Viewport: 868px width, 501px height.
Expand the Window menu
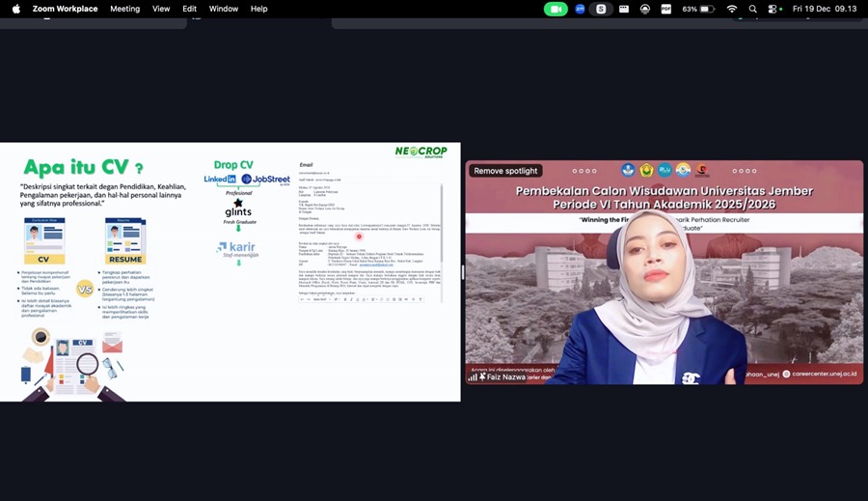click(224, 9)
